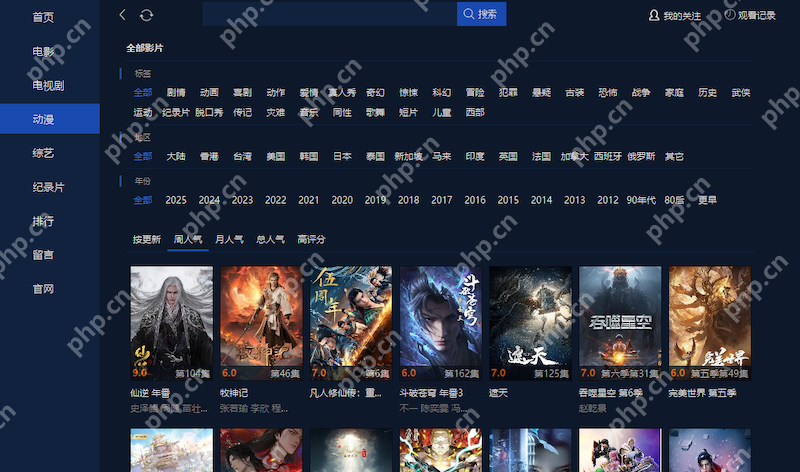Filter by the 科幻 genre tag

(x=441, y=93)
